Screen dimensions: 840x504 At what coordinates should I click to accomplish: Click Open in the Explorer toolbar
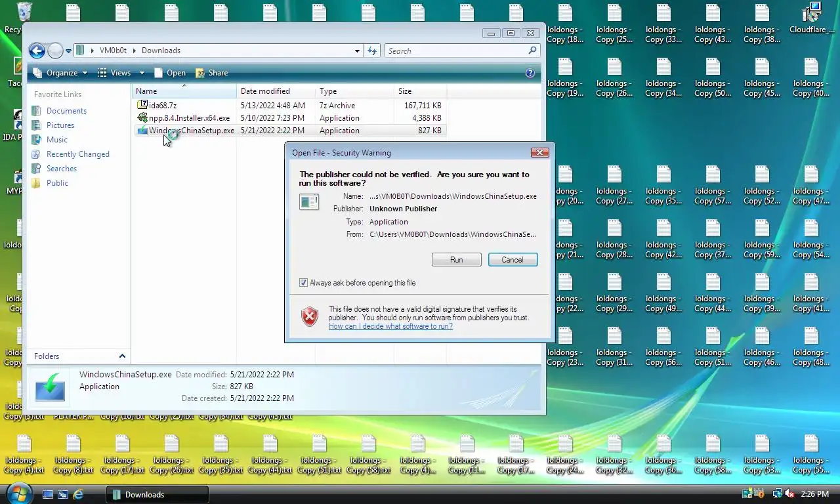(x=170, y=73)
